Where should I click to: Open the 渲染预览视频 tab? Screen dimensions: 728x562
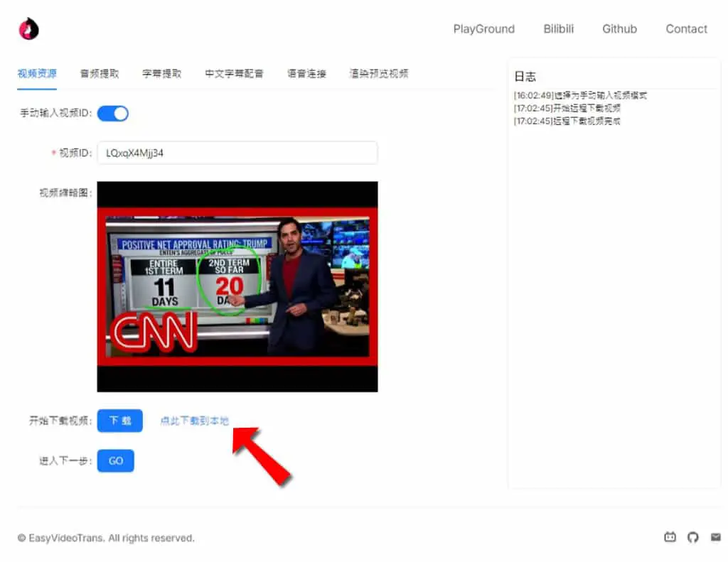[379, 73]
